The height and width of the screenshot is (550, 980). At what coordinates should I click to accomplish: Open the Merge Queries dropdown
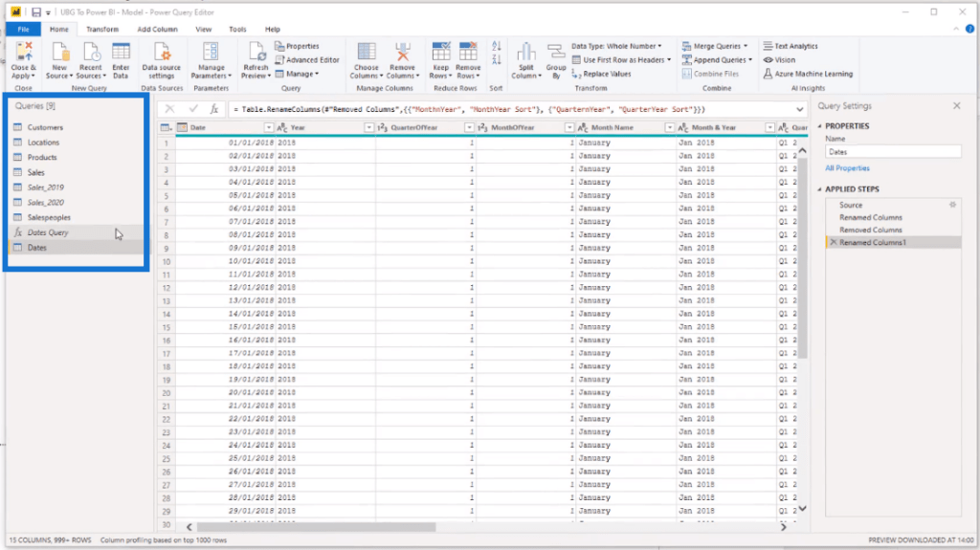coord(714,46)
